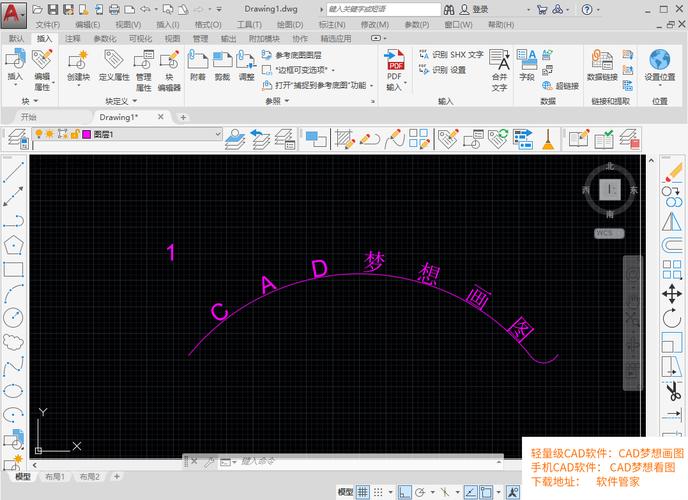Open the 格式(O) menu
This screenshot has width=688, height=500.
coord(208,24)
